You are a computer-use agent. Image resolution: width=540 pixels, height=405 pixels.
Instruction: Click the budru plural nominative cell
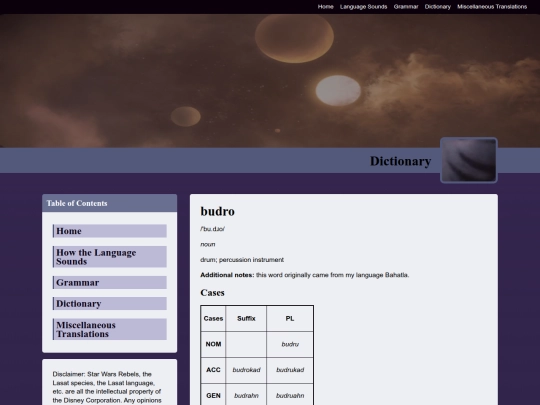tap(290, 344)
